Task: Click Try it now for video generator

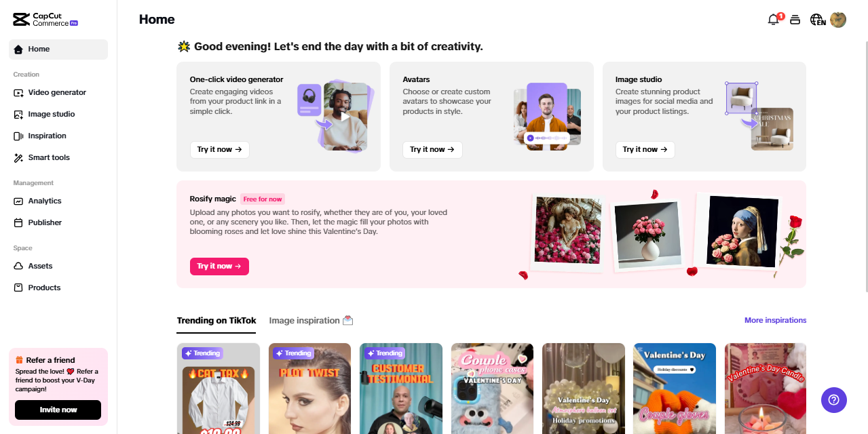Action: tap(220, 149)
